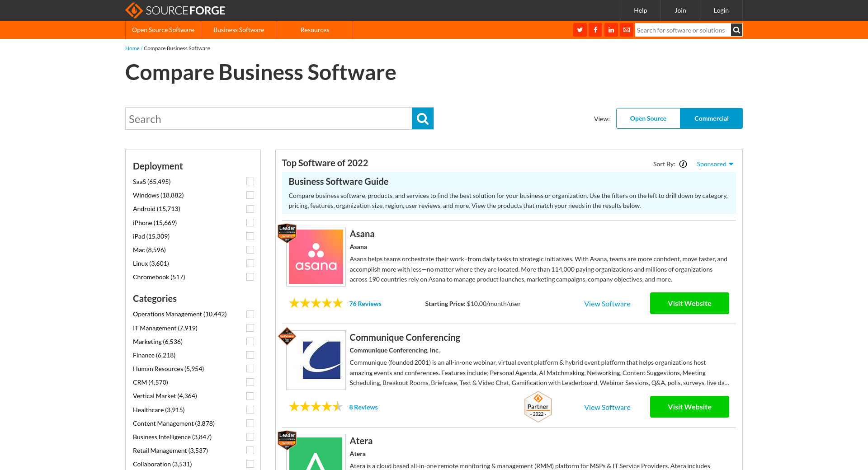Open the Open Source Software menu
The width and height of the screenshot is (868, 470).
pos(163,30)
